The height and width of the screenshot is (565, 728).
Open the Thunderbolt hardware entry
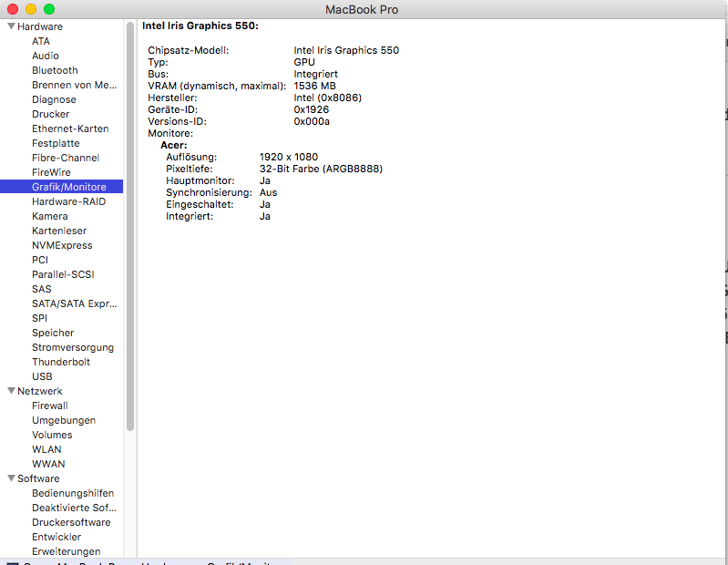(x=61, y=362)
